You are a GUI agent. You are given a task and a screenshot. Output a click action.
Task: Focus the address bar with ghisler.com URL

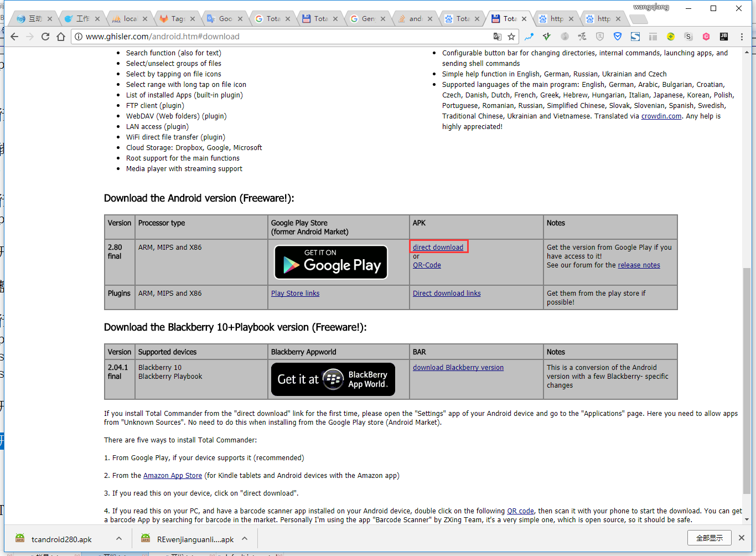click(282, 37)
